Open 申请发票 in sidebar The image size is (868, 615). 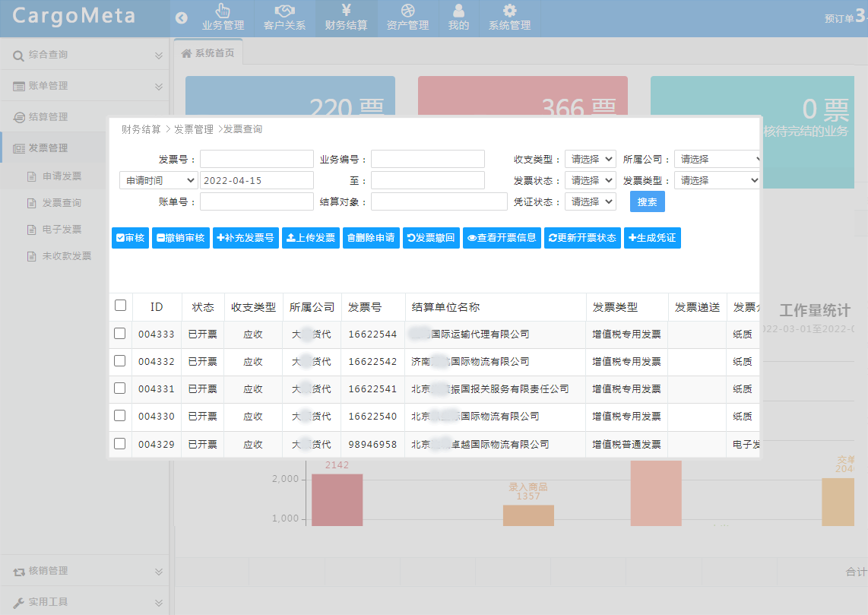(62, 176)
